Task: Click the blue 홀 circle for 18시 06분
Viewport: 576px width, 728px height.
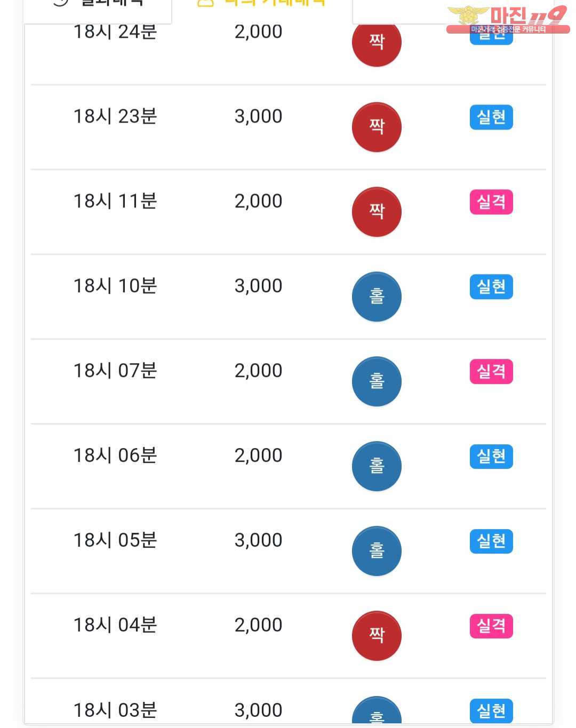Action: (377, 466)
